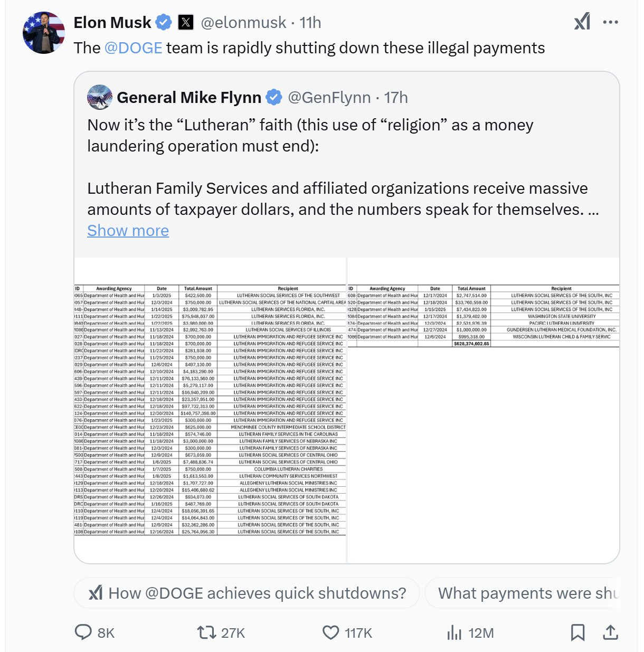Click the more options ellipsis icon
The height and width of the screenshot is (652, 644).
pyautogui.click(x=610, y=22)
